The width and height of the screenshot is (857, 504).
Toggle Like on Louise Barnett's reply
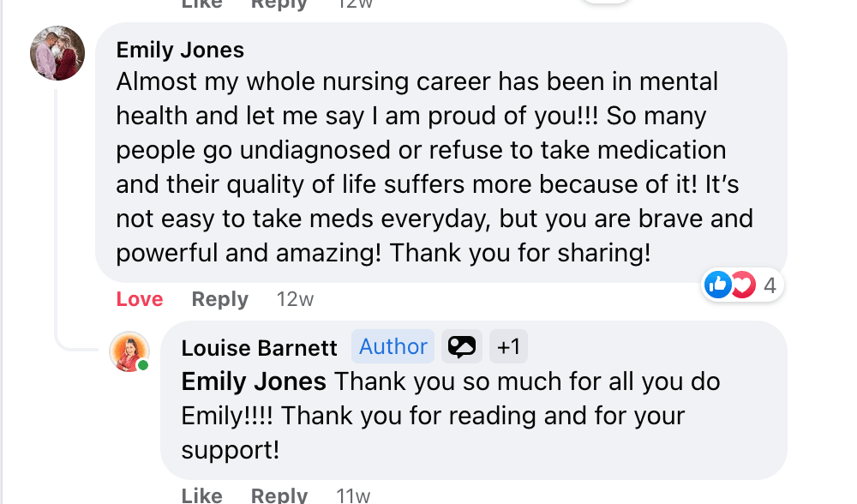point(202,495)
